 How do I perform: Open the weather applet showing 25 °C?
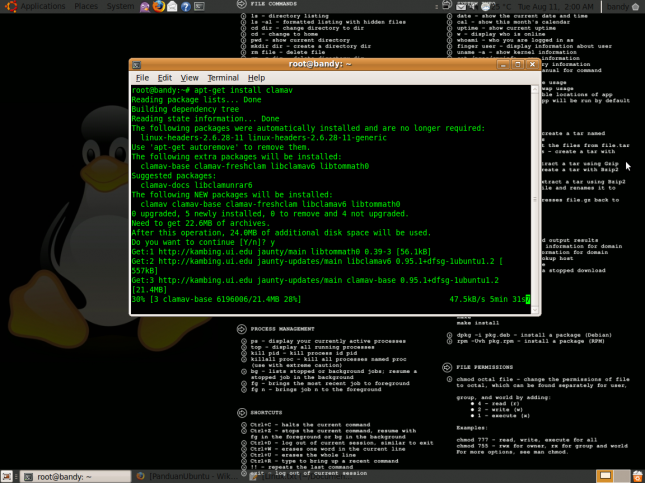(x=497, y=7)
